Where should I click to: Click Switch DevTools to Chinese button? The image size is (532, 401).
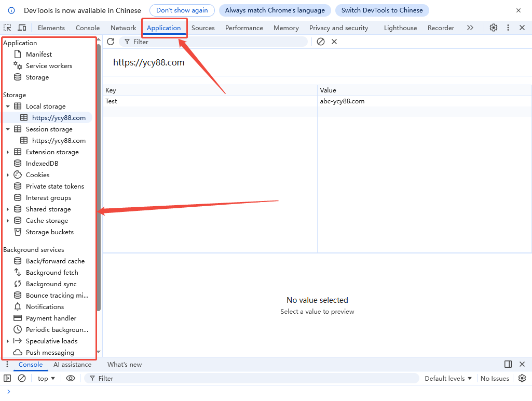click(381, 10)
